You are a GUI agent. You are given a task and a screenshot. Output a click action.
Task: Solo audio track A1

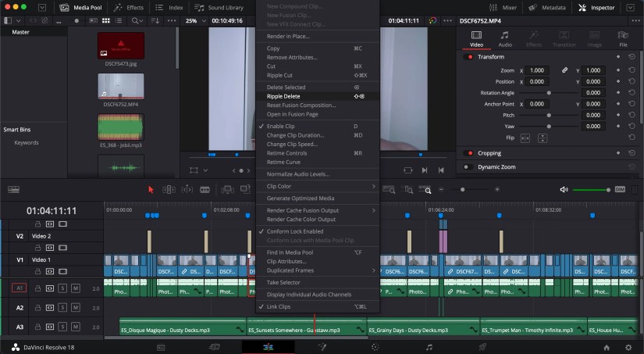(62, 288)
